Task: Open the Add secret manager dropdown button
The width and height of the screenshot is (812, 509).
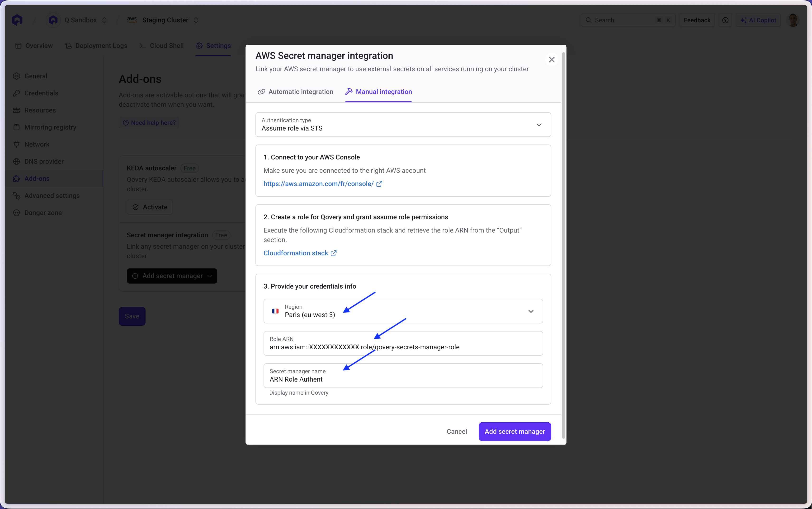Action: click(x=172, y=276)
